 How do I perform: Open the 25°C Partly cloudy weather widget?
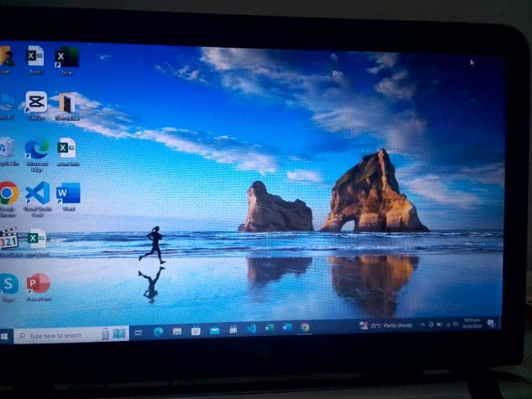point(386,326)
